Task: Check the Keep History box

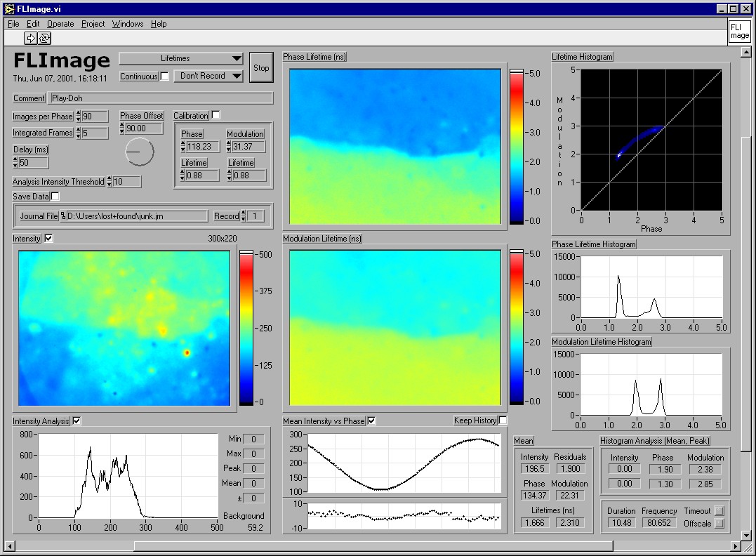Action: click(x=503, y=421)
